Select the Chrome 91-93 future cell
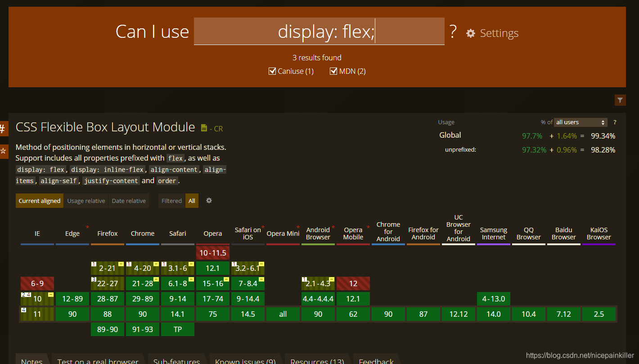This screenshot has width=639, height=364. pos(143,329)
